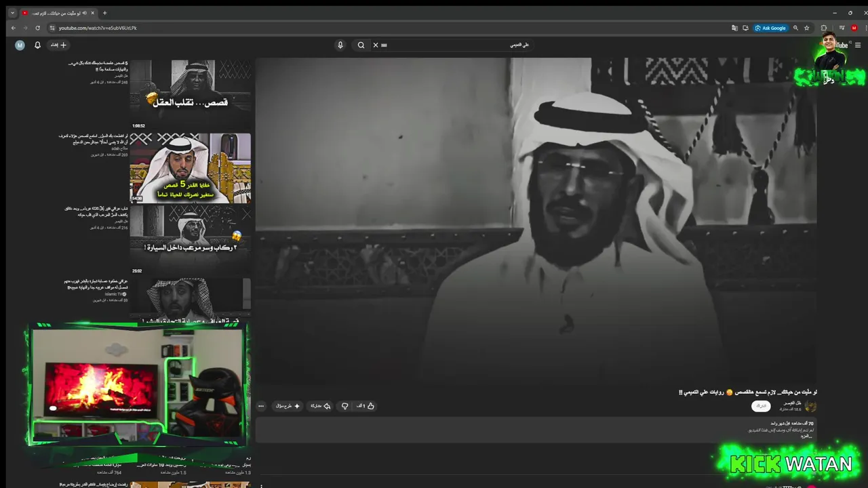
Task: Run the search with the magnifier icon
Action: pyautogui.click(x=361, y=45)
